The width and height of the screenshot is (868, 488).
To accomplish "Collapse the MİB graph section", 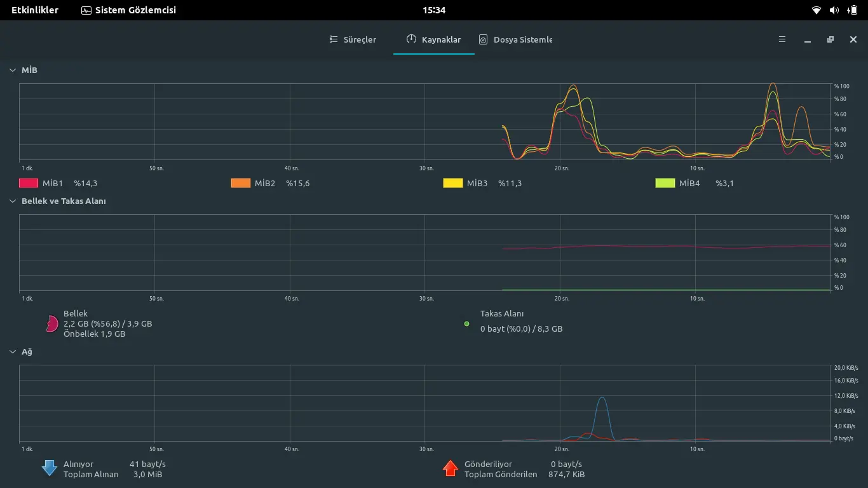I will pyautogui.click(x=13, y=70).
